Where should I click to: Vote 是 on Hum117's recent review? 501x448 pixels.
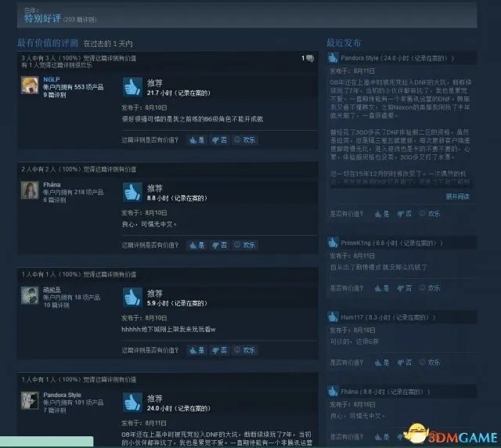click(382, 363)
